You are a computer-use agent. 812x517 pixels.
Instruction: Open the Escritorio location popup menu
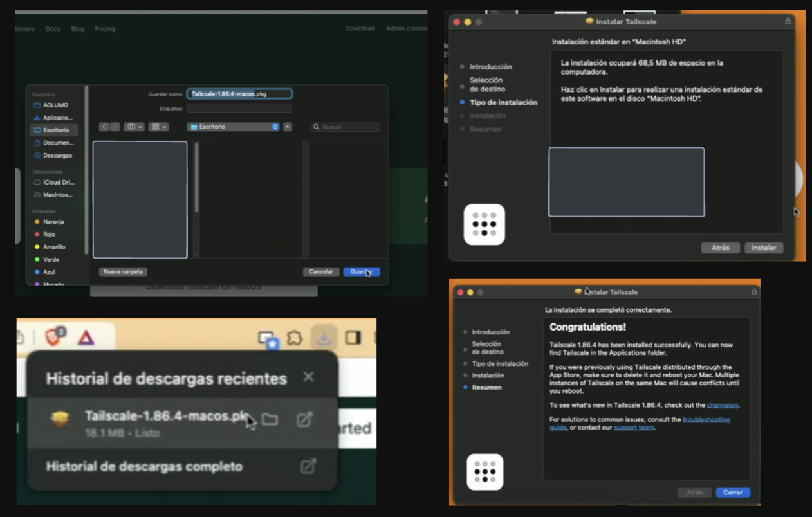pos(233,127)
